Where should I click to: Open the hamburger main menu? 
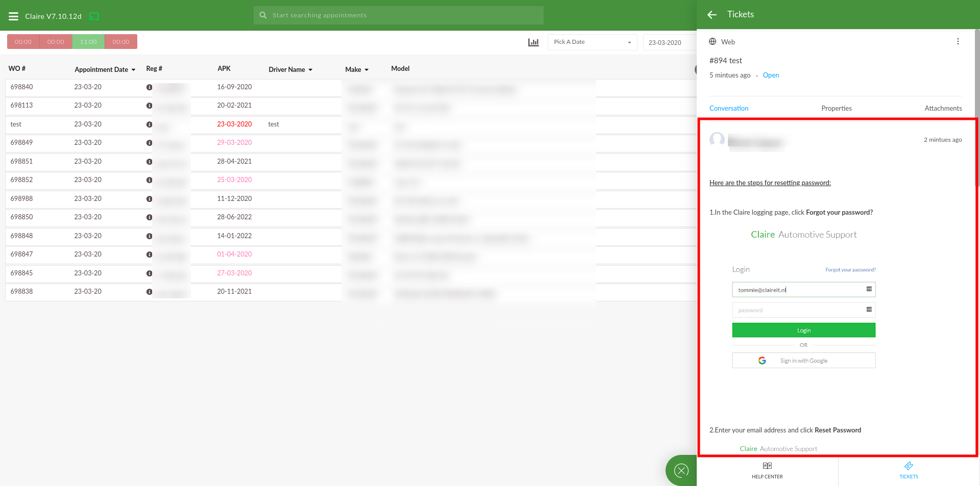click(x=14, y=16)
